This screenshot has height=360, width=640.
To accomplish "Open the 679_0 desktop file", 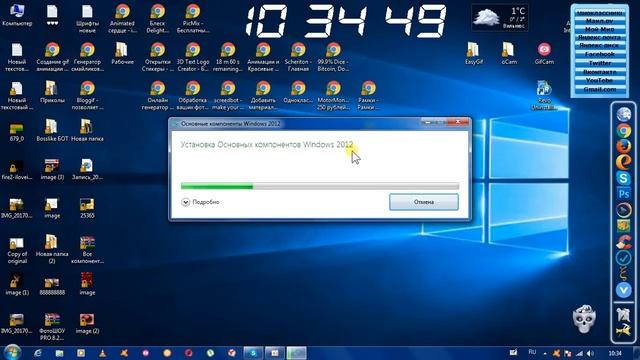I will point(17,132).
